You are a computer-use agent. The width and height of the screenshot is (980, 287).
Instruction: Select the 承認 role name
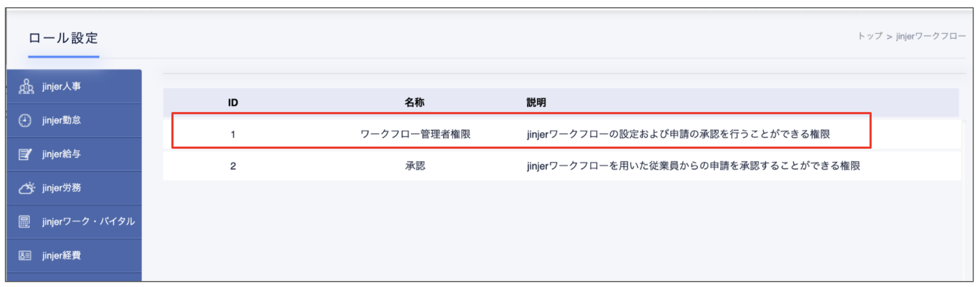[x=415, y=166]
